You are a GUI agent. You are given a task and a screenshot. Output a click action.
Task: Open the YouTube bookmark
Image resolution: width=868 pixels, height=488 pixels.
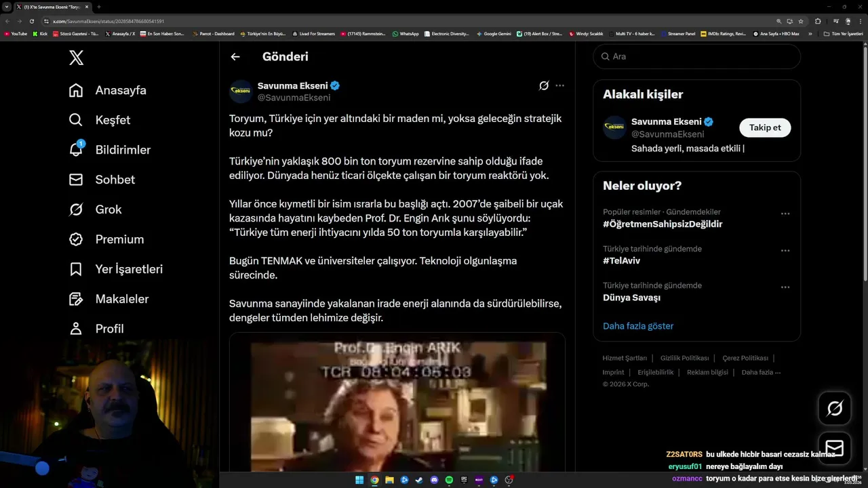click(16, 34)
